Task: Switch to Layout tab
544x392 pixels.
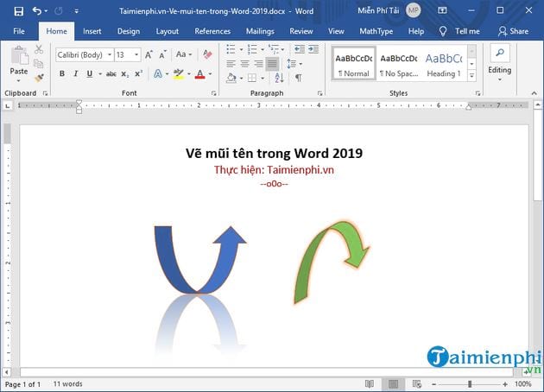Action: point(168,31)
